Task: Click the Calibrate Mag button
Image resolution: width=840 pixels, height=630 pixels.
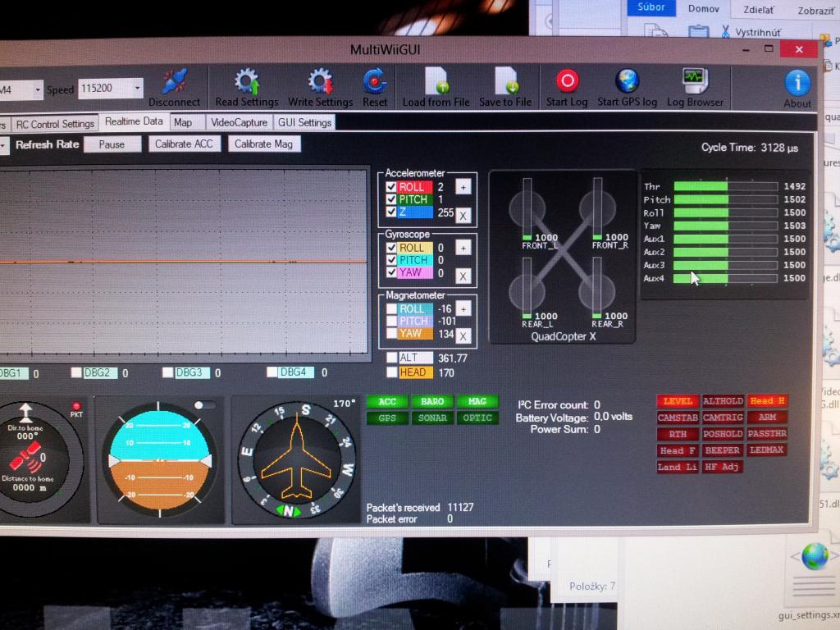Action: click(x=263, y=144)
